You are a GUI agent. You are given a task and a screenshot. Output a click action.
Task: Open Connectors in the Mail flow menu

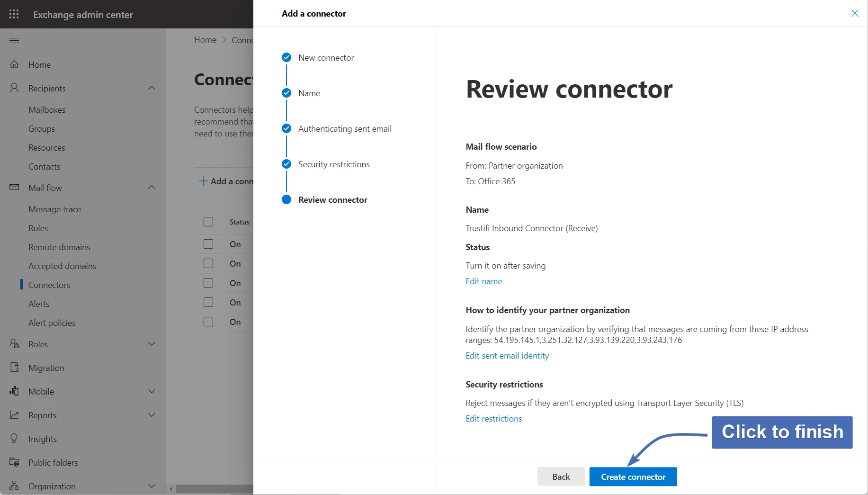pos(49,285)
